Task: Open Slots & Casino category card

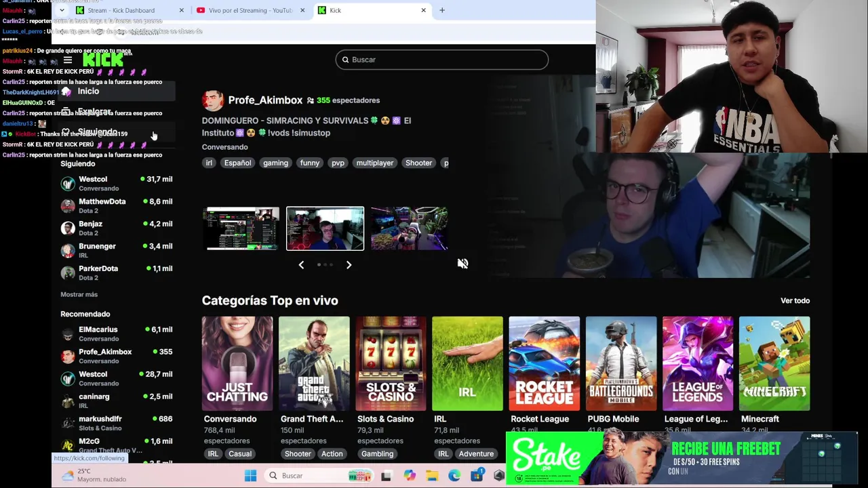Action: click(x=391, y=363)
